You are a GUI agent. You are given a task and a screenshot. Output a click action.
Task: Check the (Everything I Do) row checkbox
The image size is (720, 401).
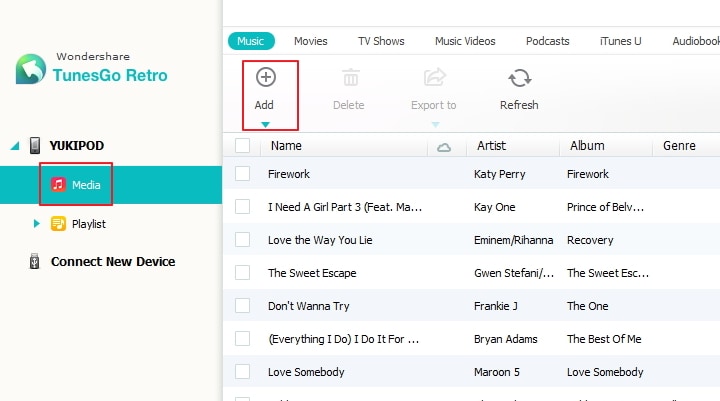tap(242, 339)
